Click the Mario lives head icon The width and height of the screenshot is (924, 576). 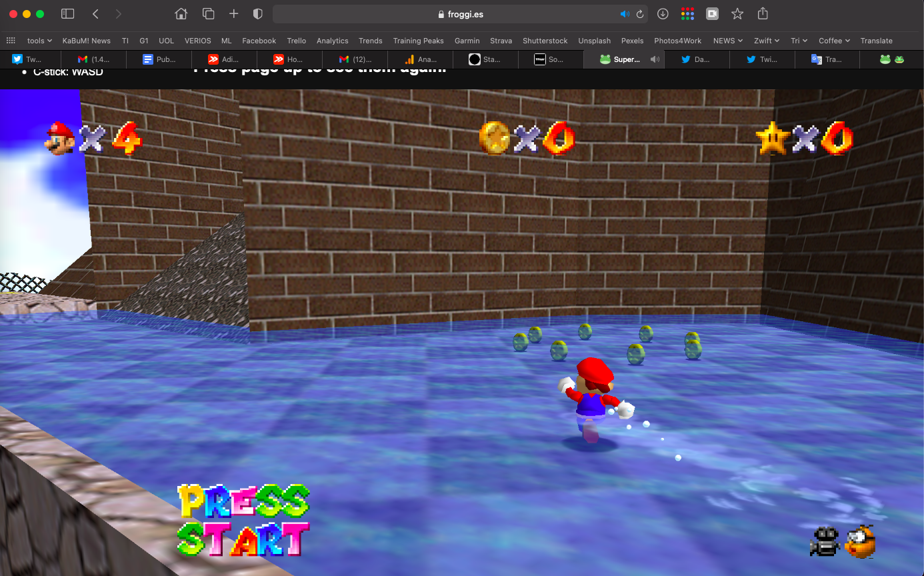pos(60,138)
